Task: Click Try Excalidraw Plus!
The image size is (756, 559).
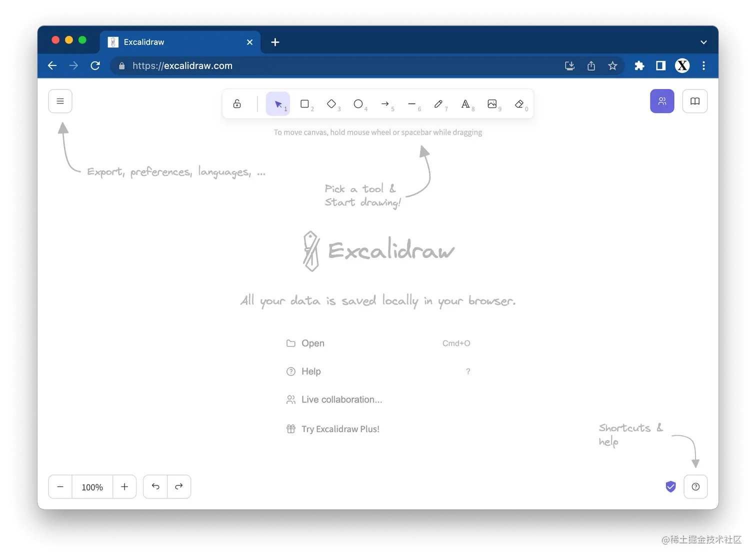Action: coord(340,428)
